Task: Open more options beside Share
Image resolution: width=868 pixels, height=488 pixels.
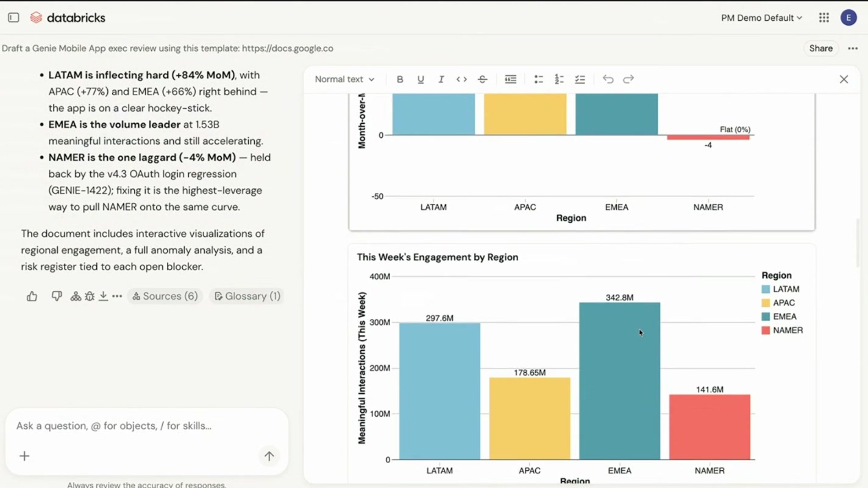Action: pos(853,48)
